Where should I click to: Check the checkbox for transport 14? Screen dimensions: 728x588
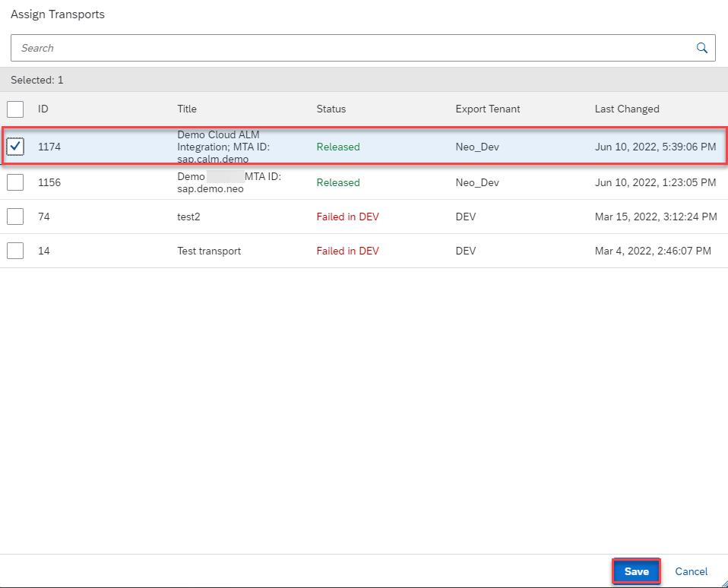pos(15,251)
